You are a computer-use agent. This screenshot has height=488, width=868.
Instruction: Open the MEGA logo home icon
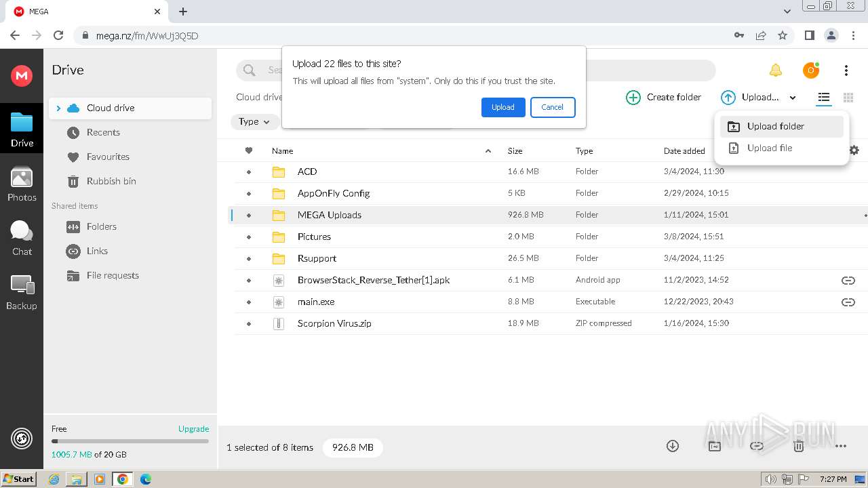coord(22,75)
